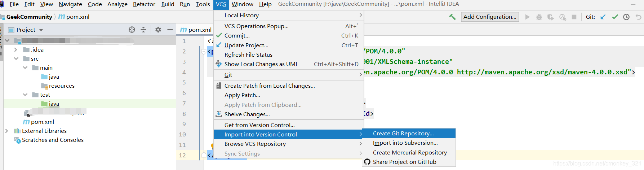The width and height of the screenshot is (644, 170).
Task: Click Show Local Changes as UML
Action: 289,64
